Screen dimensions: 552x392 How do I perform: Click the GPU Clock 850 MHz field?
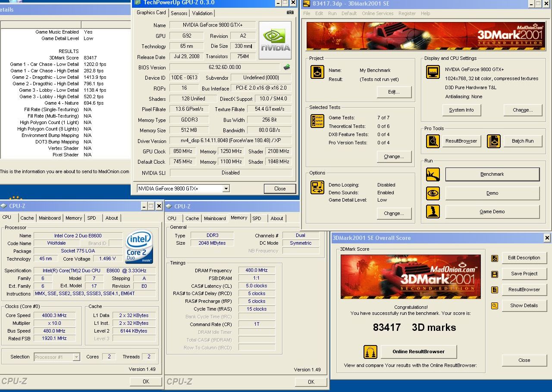[x=183, y=152]
